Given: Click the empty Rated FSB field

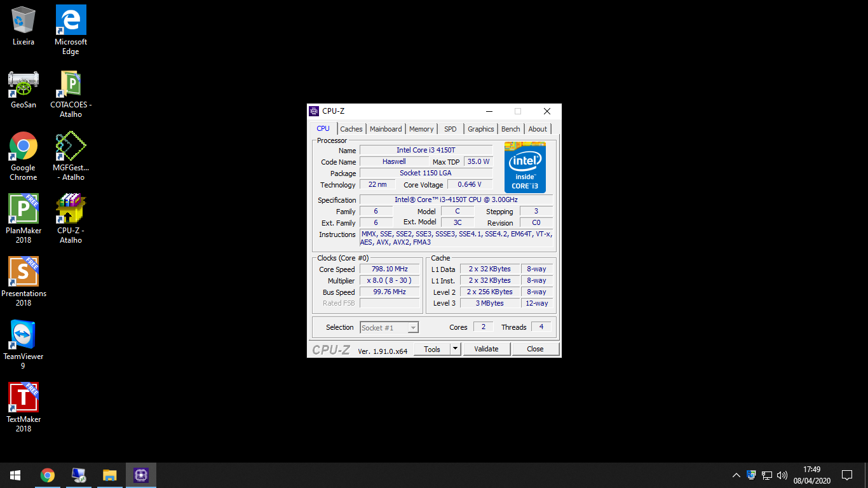Looking at the screenshot, I should (x=390, y=303).
